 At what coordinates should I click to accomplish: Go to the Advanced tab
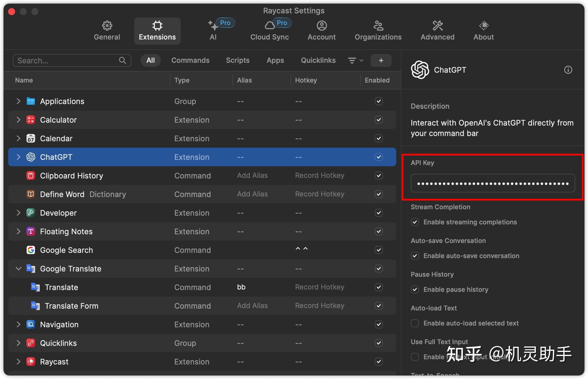[x=438, y=31]
